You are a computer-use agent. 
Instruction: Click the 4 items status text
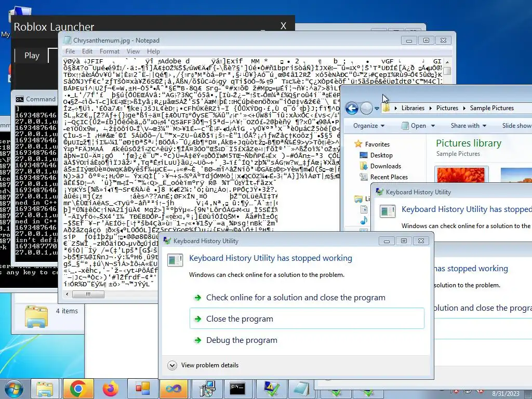click(67, 311)
